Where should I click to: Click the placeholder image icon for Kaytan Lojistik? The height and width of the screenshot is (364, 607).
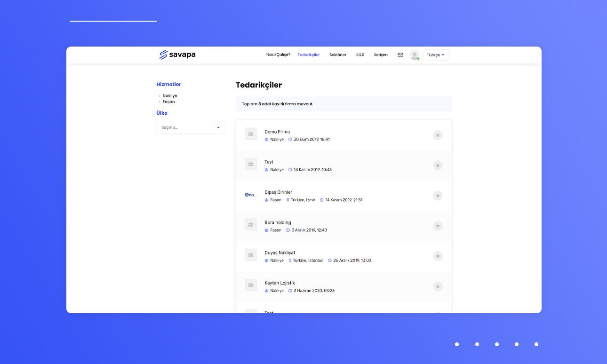(250, 285)
